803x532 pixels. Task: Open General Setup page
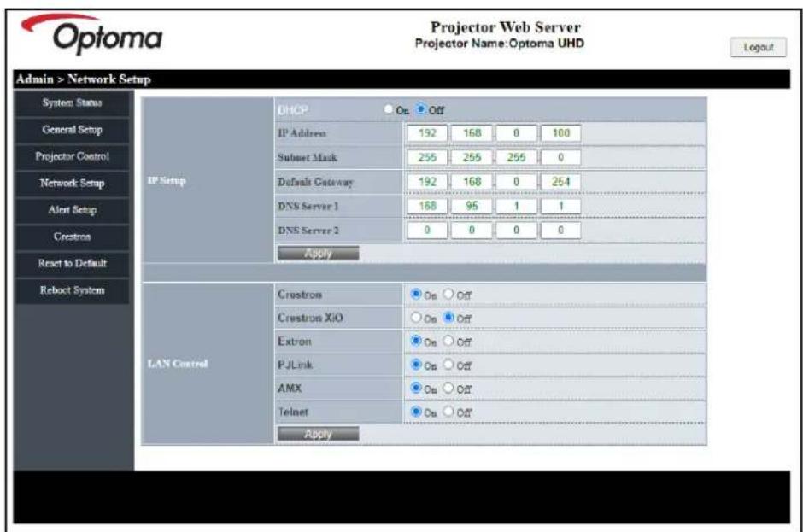click(73, 130)
